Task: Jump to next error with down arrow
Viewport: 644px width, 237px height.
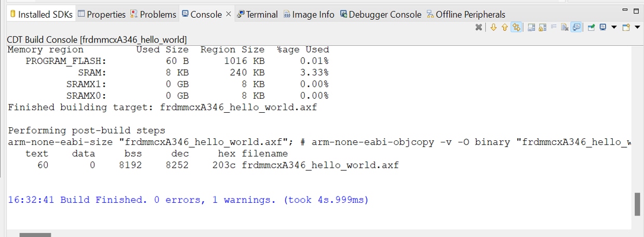Action: point(493,28)
